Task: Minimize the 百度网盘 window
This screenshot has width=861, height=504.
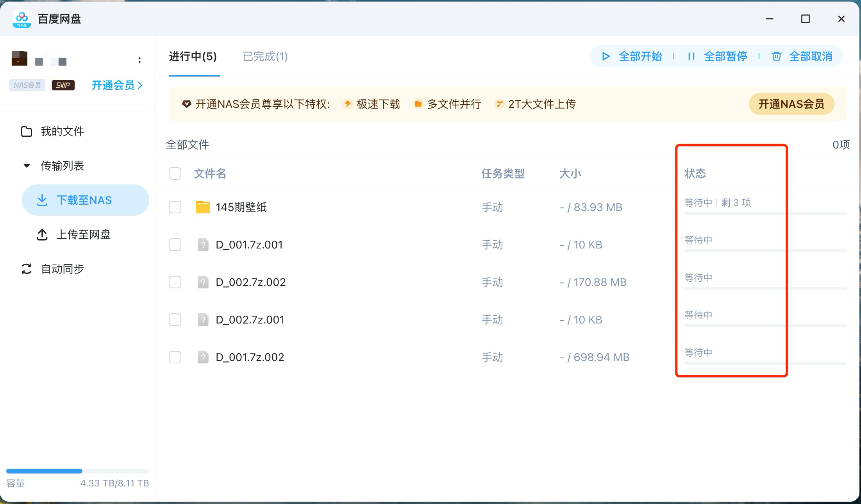Action: tap(770, 19)
